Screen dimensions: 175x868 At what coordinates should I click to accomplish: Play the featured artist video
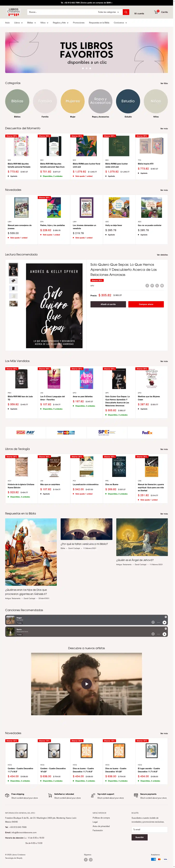click(86, 684)
